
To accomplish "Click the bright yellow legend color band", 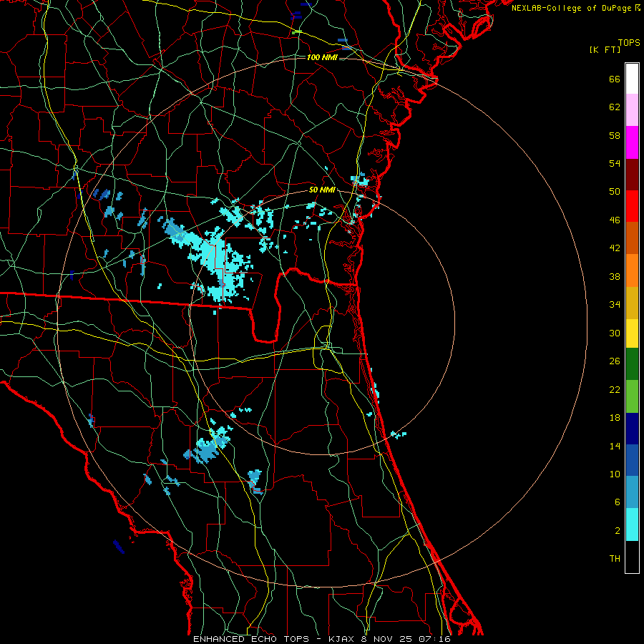I will click(632, 333).
